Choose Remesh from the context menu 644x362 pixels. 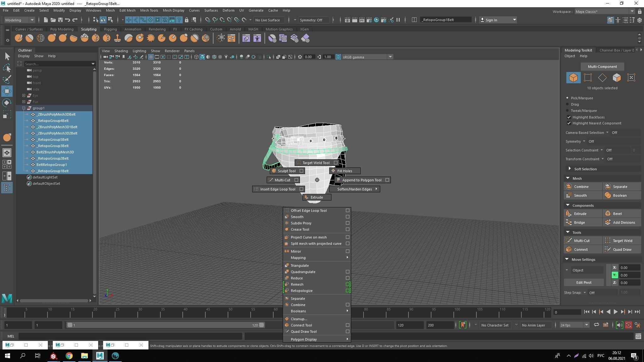pos(297,284)
